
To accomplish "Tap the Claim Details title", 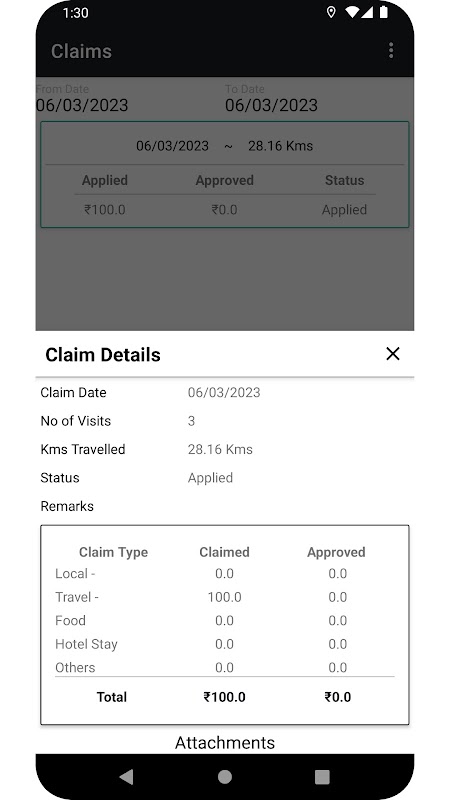I will (103, 355).
